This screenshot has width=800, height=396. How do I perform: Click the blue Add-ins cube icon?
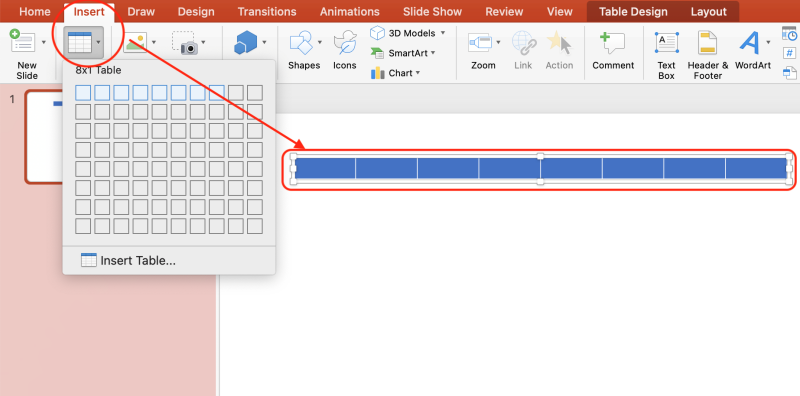[x=245, y=42]
